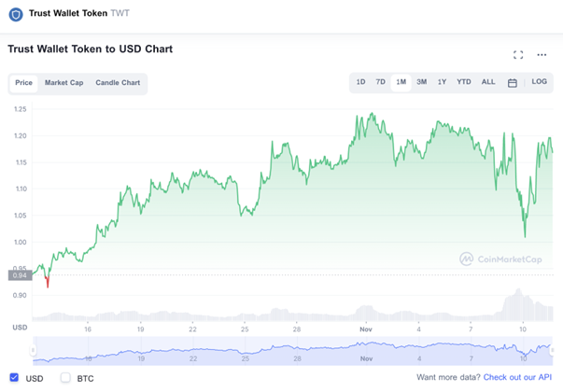563x392 pixels.
Task: Select the 7D time range
Action: 381,83
